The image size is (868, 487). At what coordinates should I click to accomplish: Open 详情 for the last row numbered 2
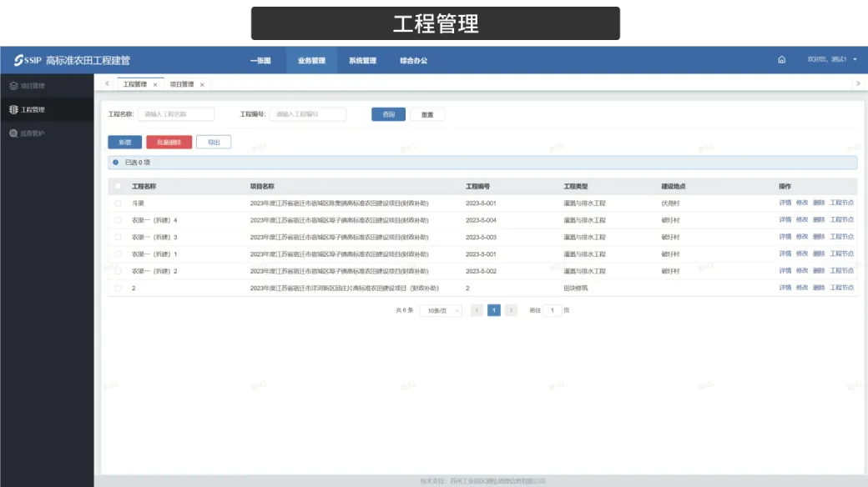point(785,288)
